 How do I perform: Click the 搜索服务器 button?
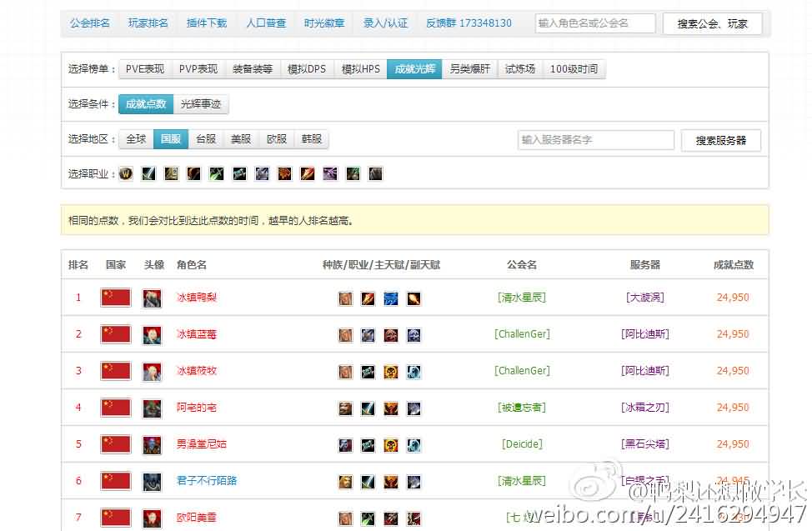720,140
